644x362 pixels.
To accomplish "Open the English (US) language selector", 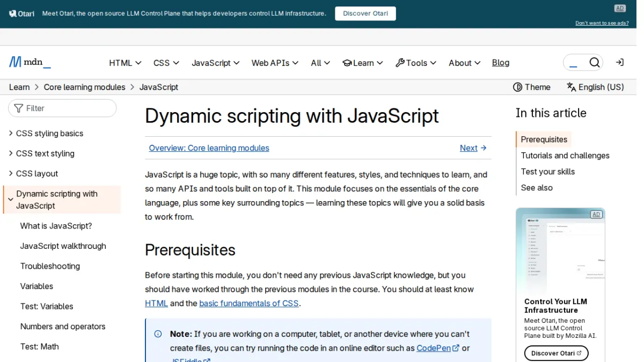I will pos(595,87).
